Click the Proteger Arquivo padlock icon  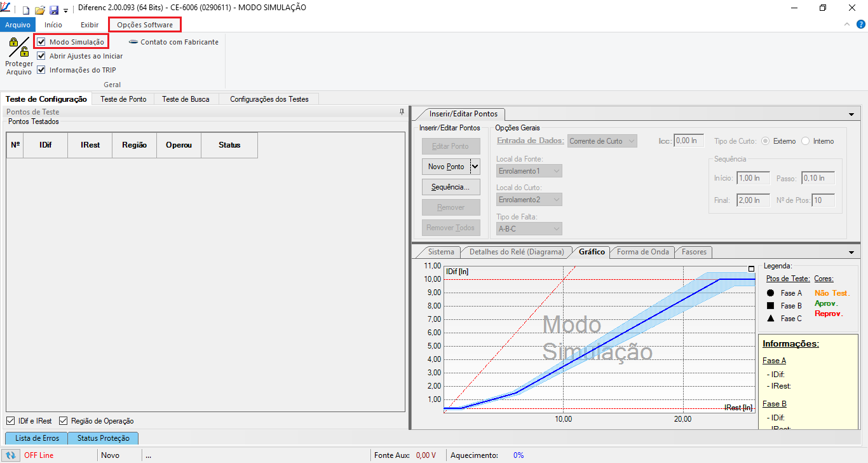tap(18, 48)
